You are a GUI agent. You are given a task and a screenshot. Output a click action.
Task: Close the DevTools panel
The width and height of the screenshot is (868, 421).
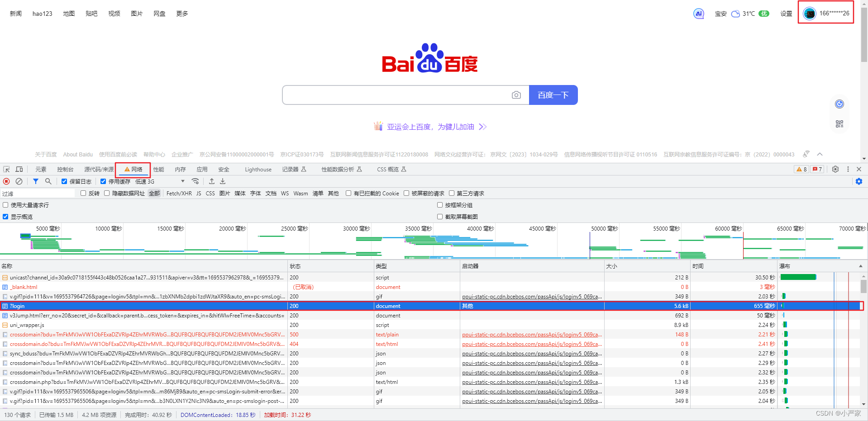point(859,169)
